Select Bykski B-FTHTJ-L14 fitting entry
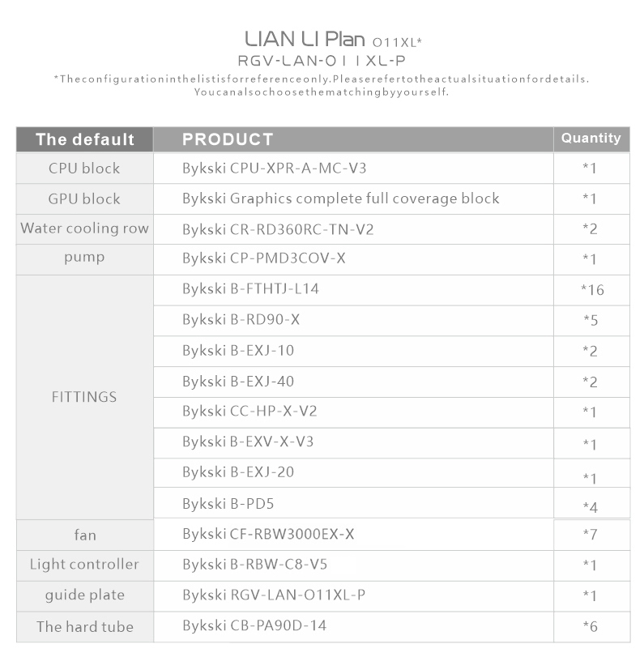The width and height of the screenshot is (644, 657). point(250,289)
